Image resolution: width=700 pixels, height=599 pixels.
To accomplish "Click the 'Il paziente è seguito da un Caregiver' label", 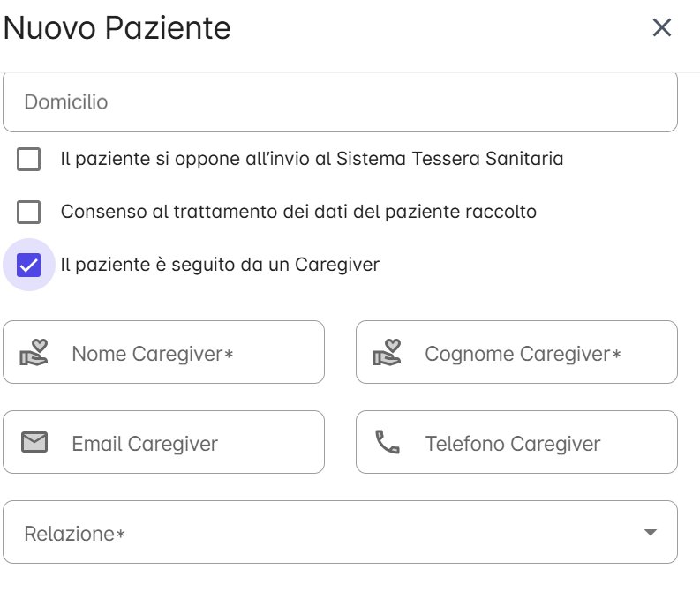I will click(220, 265).
